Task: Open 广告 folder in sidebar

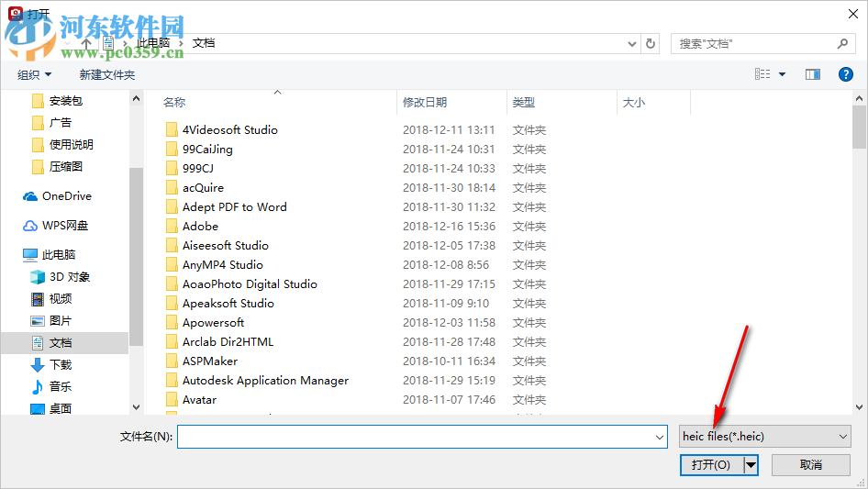Action: (x=51, y=122)
